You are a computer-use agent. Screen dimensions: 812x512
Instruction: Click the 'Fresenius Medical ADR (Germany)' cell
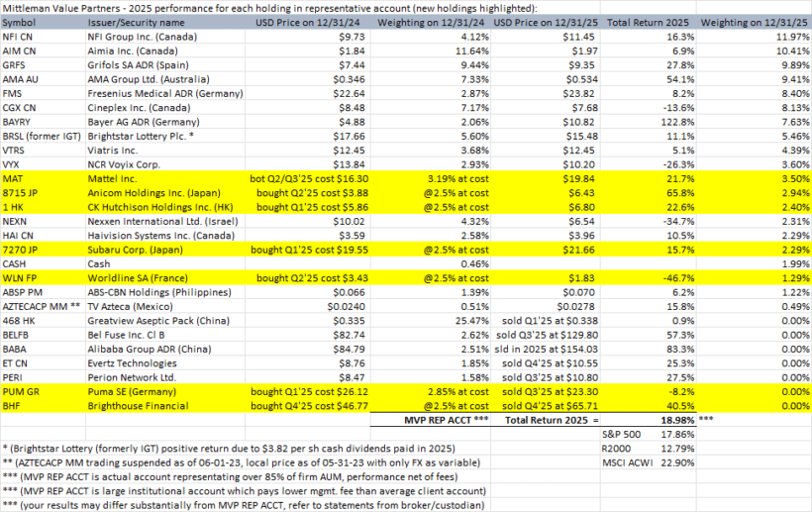[165, 94]
